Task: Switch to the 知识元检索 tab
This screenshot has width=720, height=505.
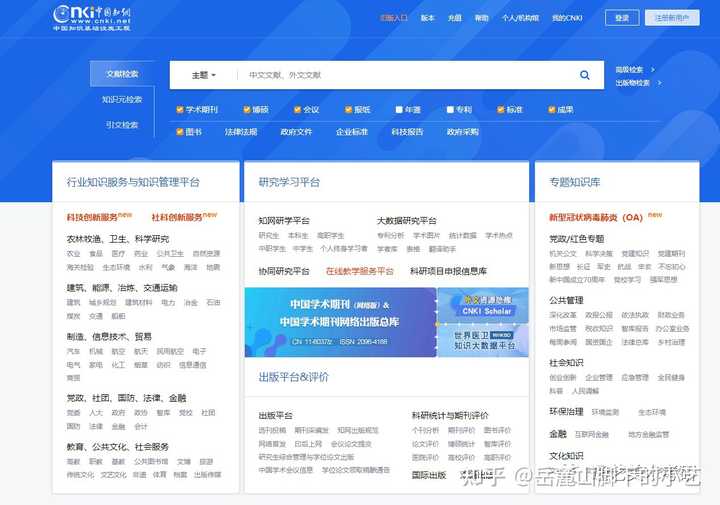Action: click(x=122, y=100)
